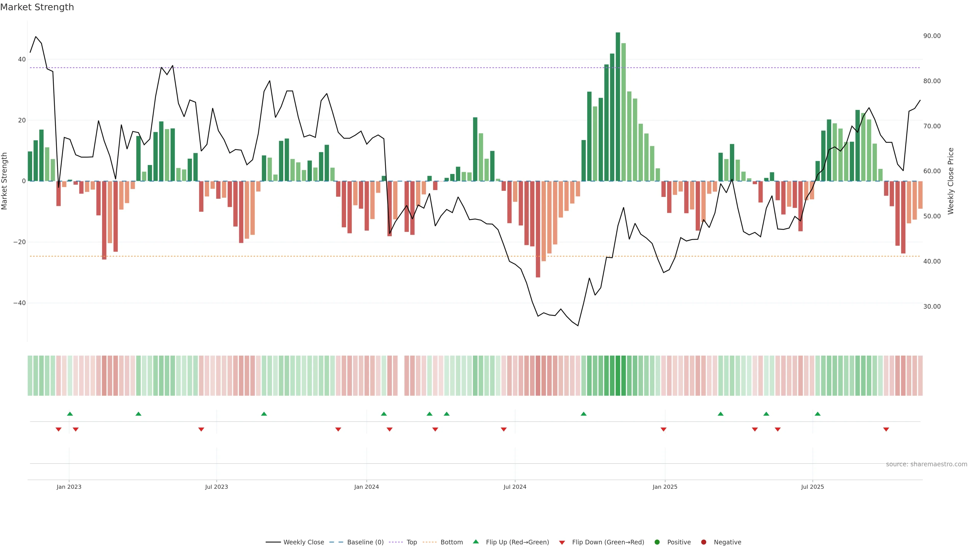
Task: Click the red flip-down marker at Jan 2025
Action: (664, 429)
